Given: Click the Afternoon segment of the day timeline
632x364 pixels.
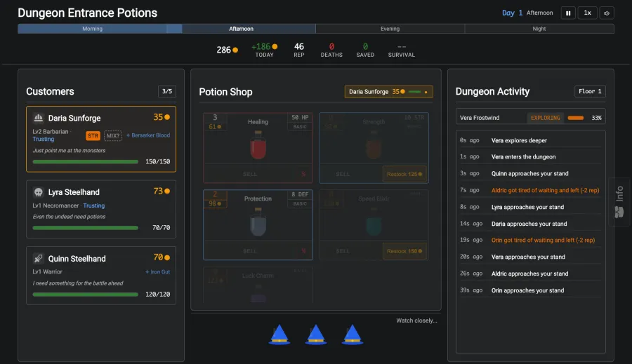Looking at the screenshot, I should (x=241, y=29).
